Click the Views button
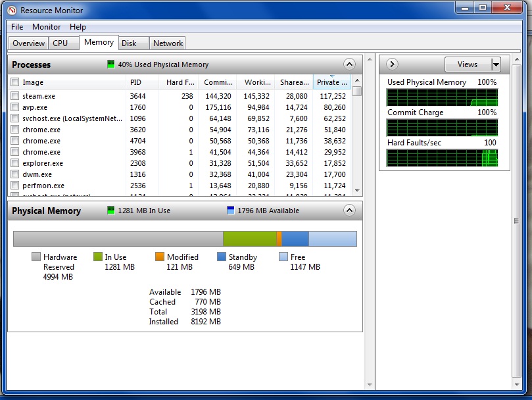The image size is (532, 400). coord(467,64)
